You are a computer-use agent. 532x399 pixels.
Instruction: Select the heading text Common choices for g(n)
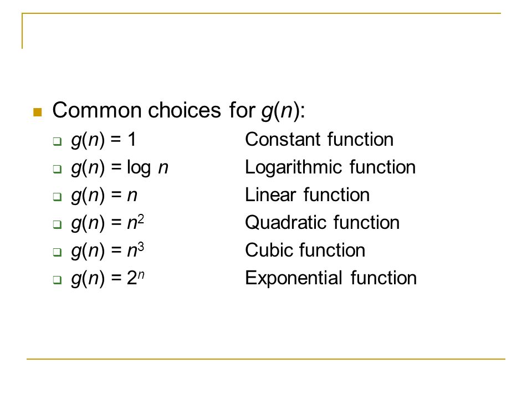(178, 111)
